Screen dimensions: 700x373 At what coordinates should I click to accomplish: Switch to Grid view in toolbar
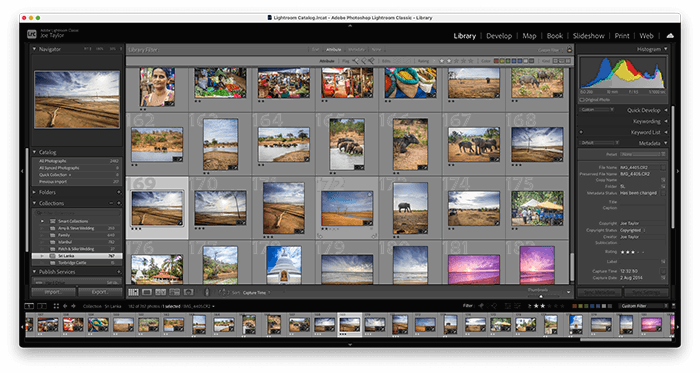pos(133,292)
